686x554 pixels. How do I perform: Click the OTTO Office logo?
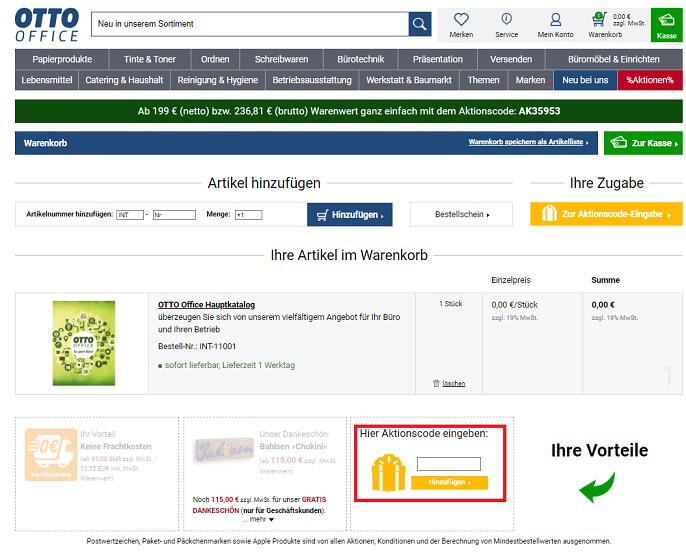(x=47, y=25)
